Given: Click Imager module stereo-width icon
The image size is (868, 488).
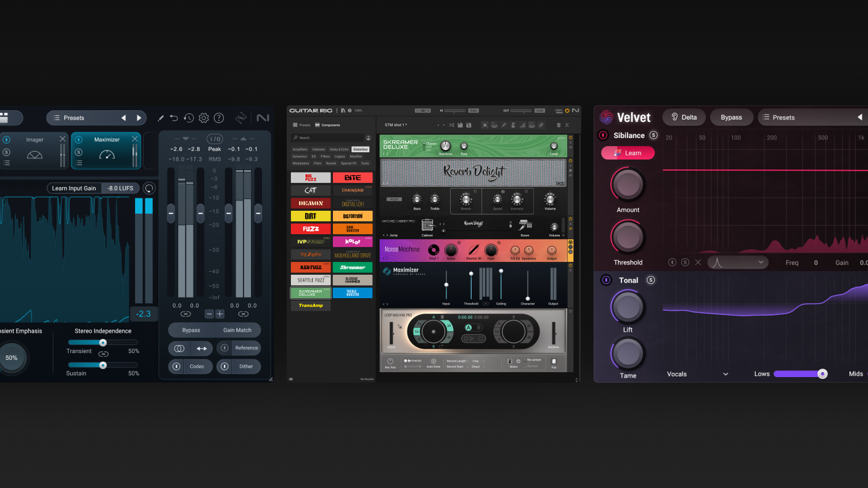Looking at the screenshot, I should point(35,155).
